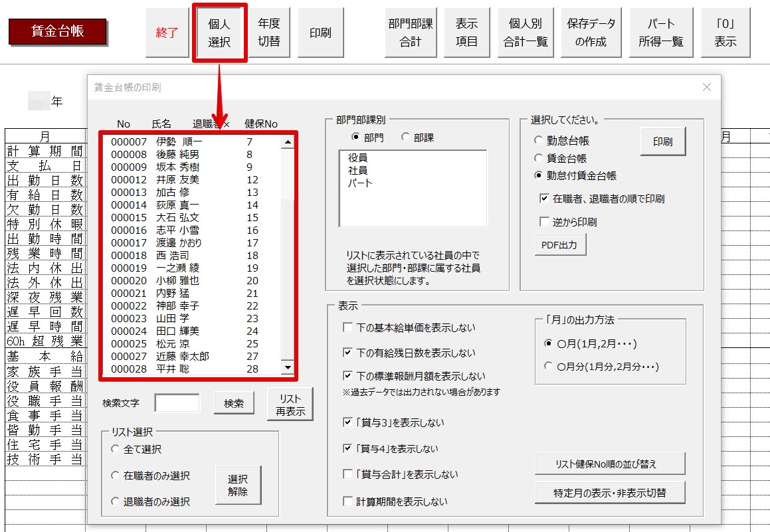Open 個人選択 from the top toolbar
770x532 pixels.
pos(219,33)
